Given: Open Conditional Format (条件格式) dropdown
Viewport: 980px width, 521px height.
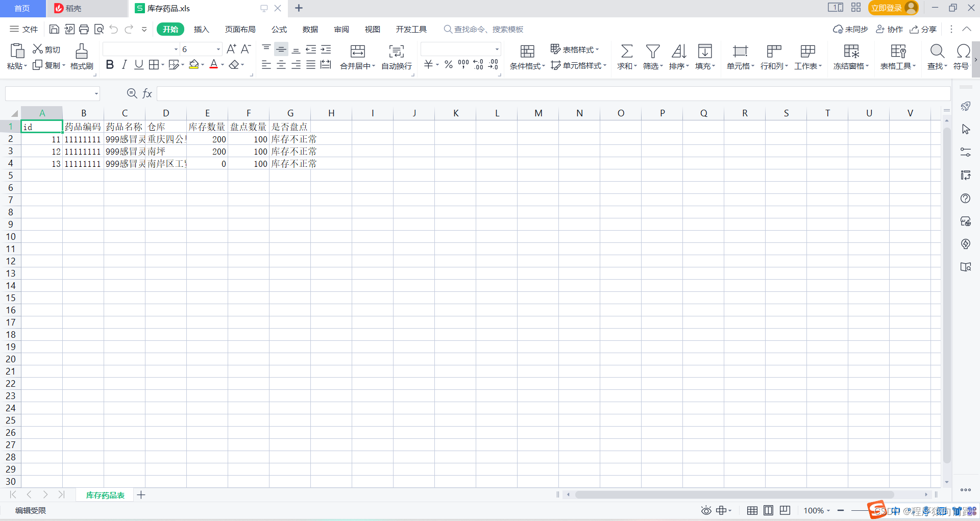Looking at the screenshot, I should point(527,66).
